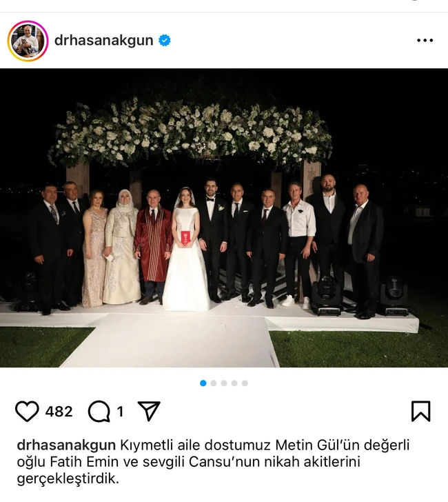
Task: Click the blue verified badge
Action: pyautogui.click(x=165, y=40)
